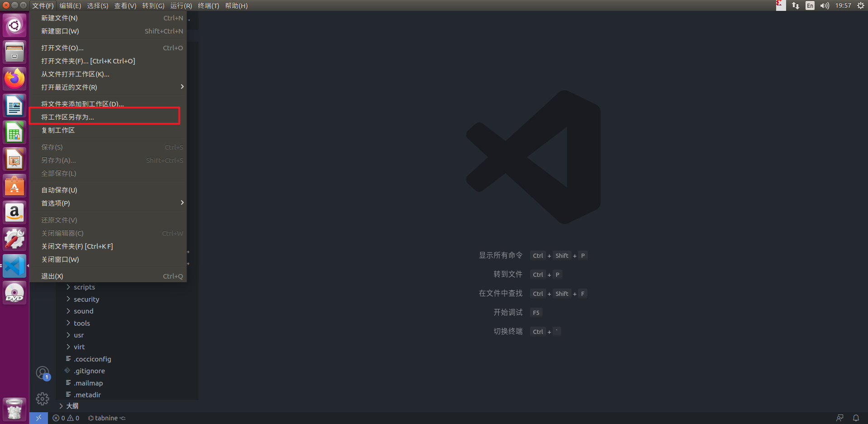Choose Open Workspace from File (从文件打开工作区)
Screen dimensions: 868x424
pyautogui.click(x=108, y=74)
